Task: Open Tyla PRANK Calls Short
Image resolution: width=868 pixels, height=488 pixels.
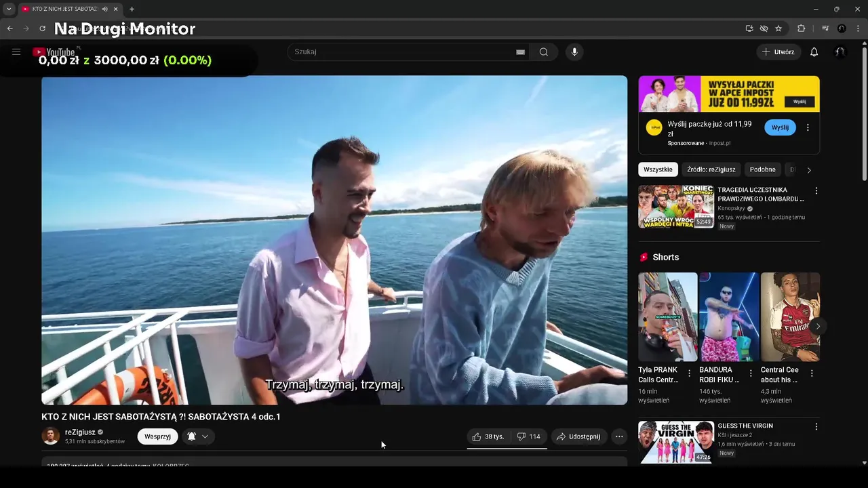Action: click(667, 317)
